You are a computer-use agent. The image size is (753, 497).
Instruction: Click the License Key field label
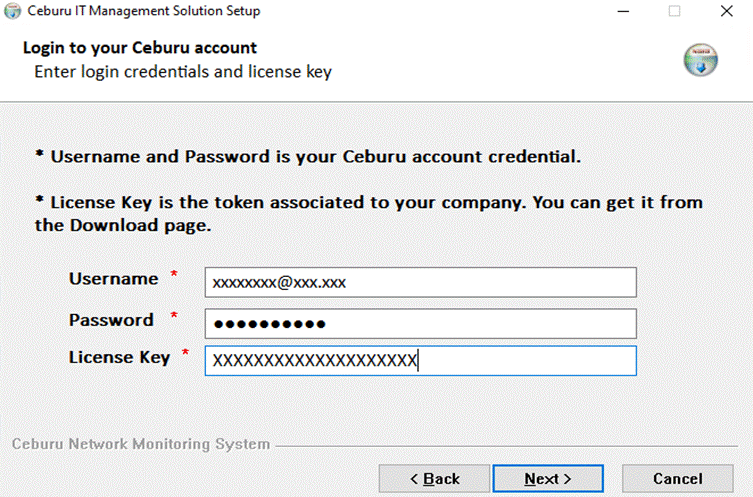[x=119, y=358]
